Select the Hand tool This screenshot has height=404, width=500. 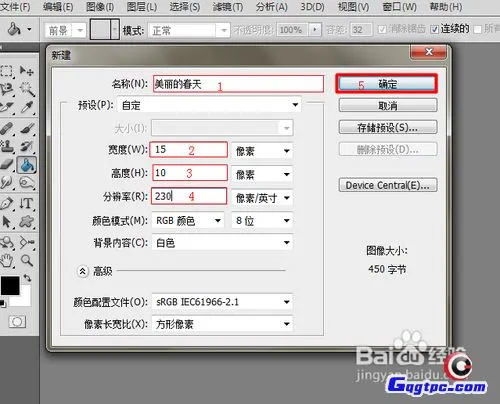pyautogui.click(x=7, y=261)
